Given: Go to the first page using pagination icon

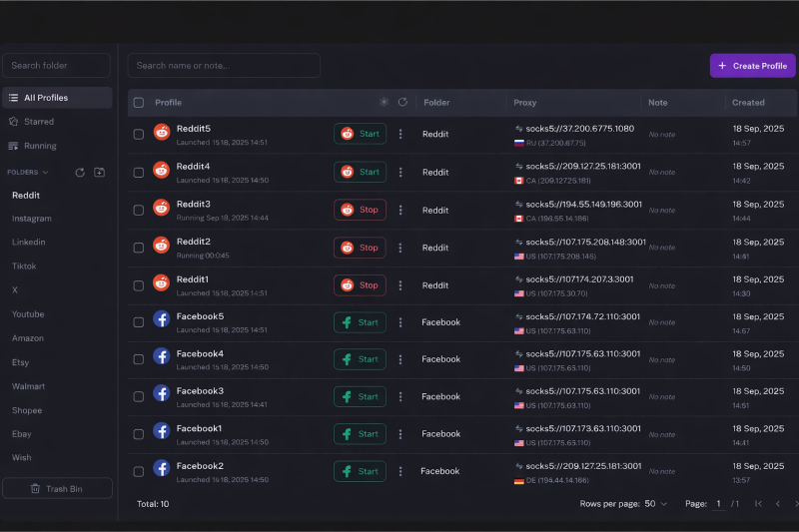Looking at the screenshot, I should pos(758,504).
